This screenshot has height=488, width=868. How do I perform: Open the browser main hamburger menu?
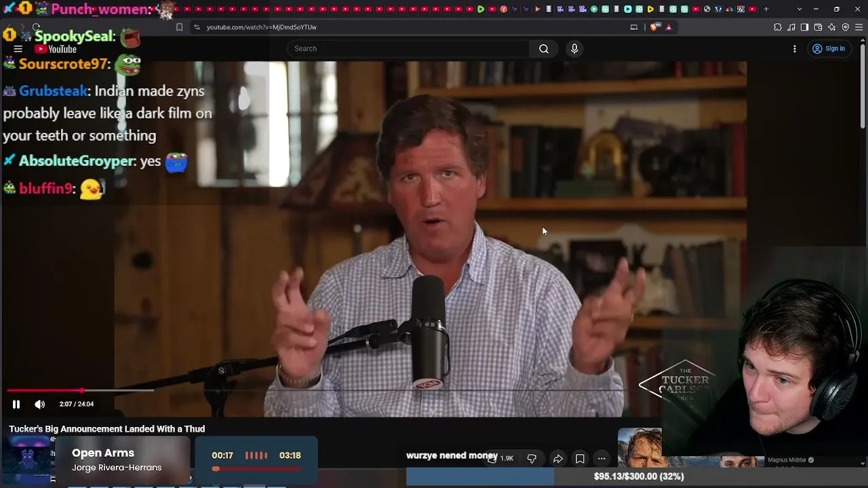click(x=859, y=27)
